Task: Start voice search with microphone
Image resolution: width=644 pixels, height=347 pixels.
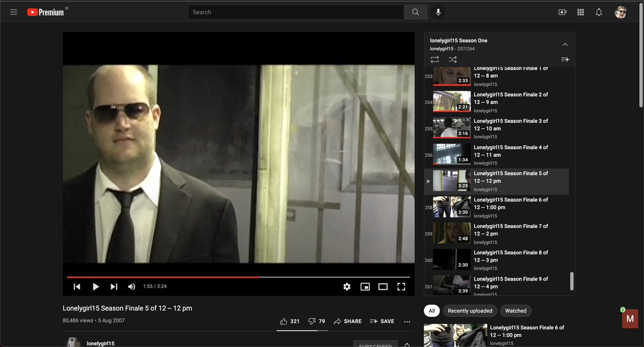Action: 438,12
